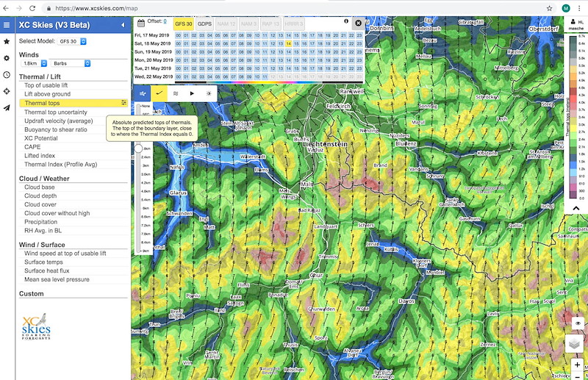Click the altitude slider handle
This screenshot has width=588, height=380.
(138, 148)
